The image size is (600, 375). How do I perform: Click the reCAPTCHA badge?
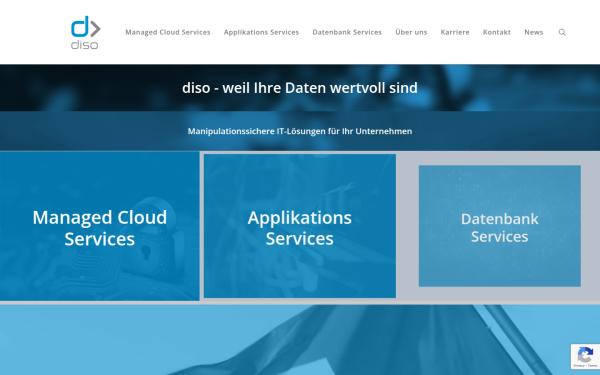(x=585, y=356)
